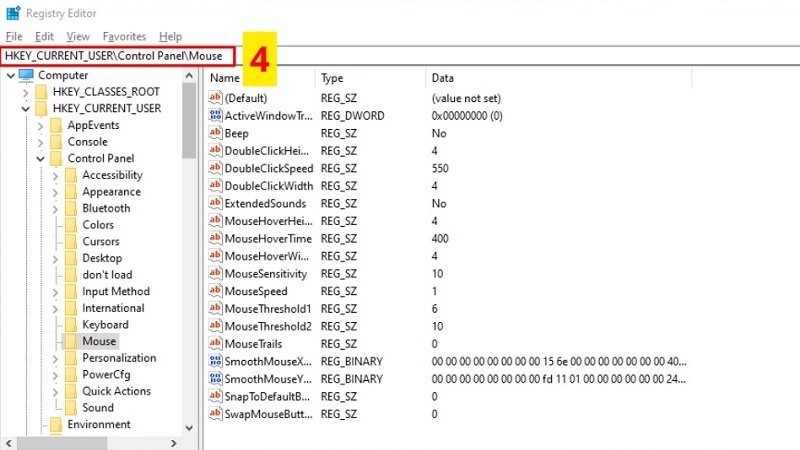Select the Keyboard key in tree

[105, 324]
